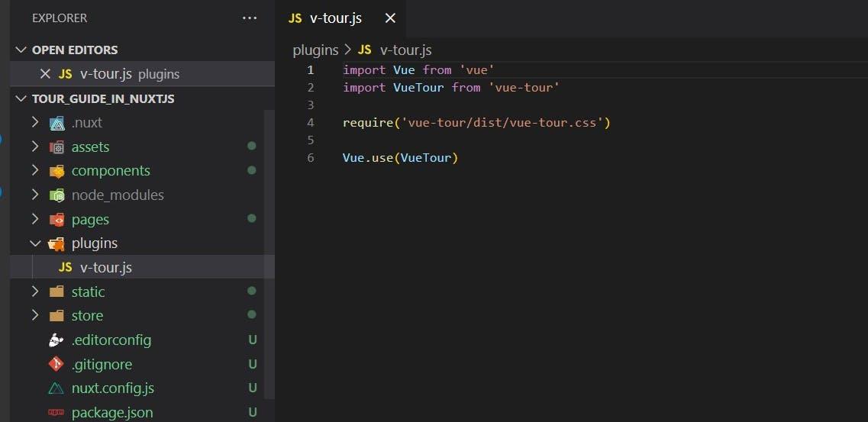Expand the assets folder chevron

point(35,147)
